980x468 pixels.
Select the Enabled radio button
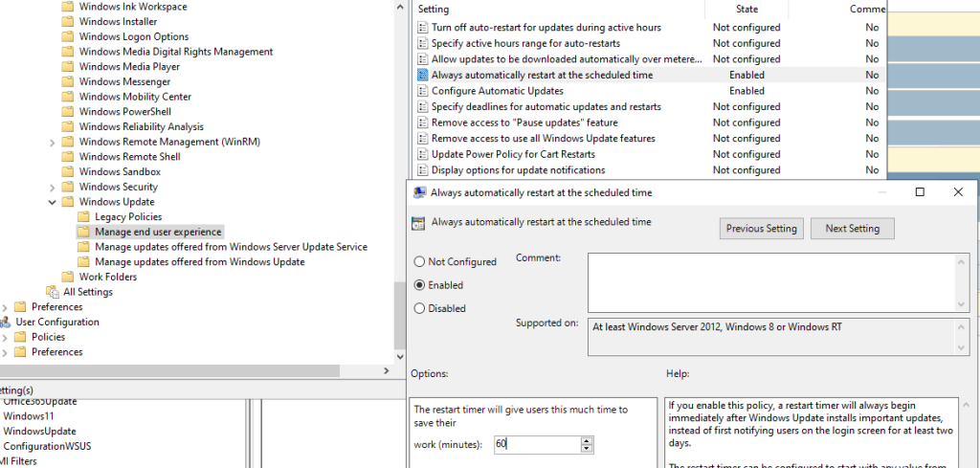419,285
